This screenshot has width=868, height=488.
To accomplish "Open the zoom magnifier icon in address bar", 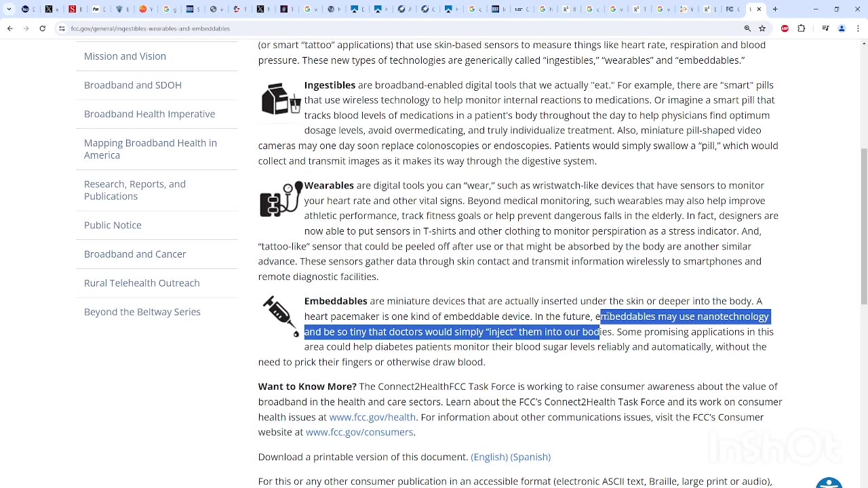I will [747, 28].
